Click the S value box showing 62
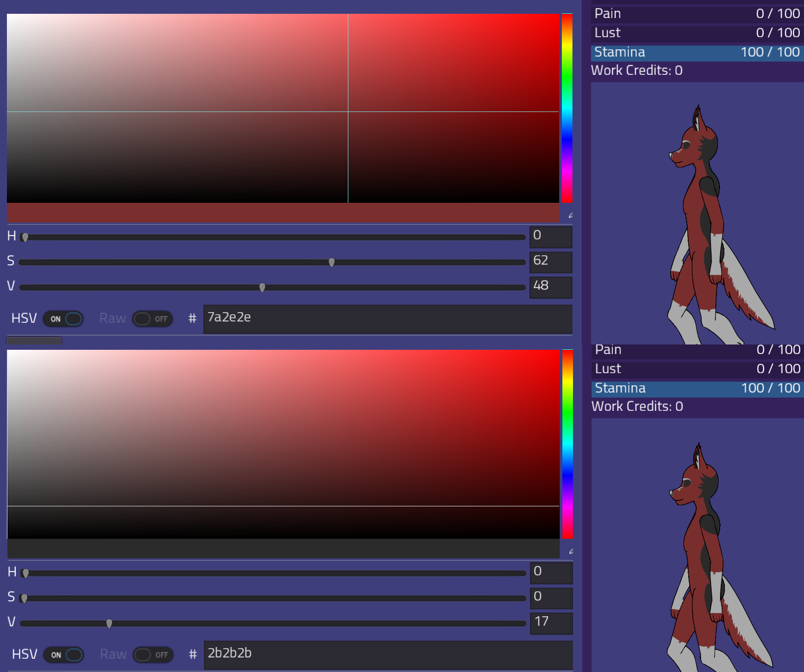This screenshot has width=804, height=672. pyautogui.click(x=551, y=262)
